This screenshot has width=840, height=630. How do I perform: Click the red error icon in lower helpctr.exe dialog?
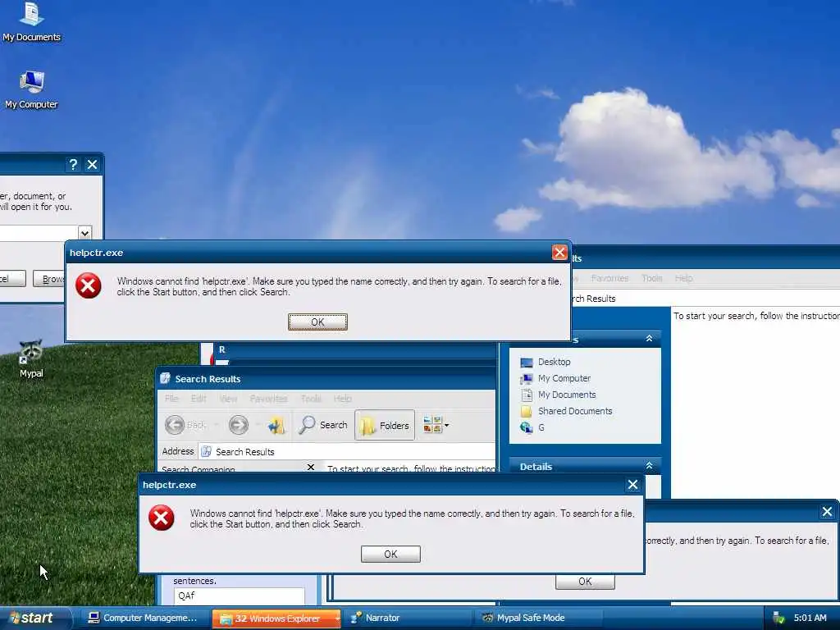[x=162, y=518]
